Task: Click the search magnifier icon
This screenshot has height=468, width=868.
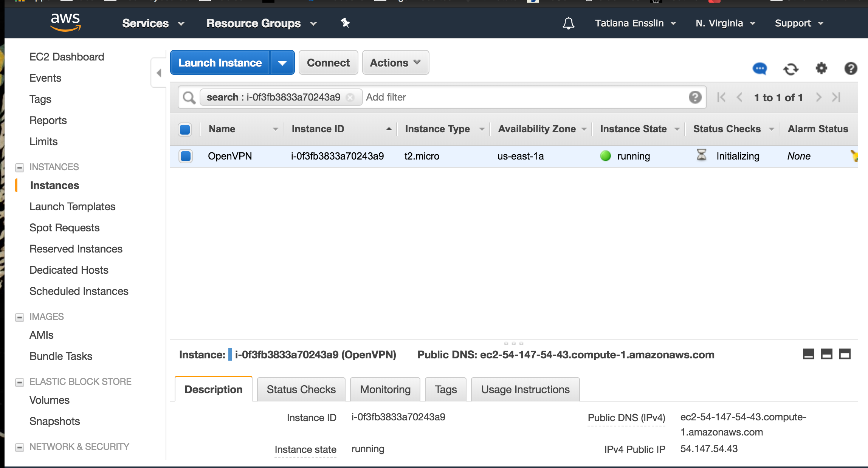Action: [189, 98]
